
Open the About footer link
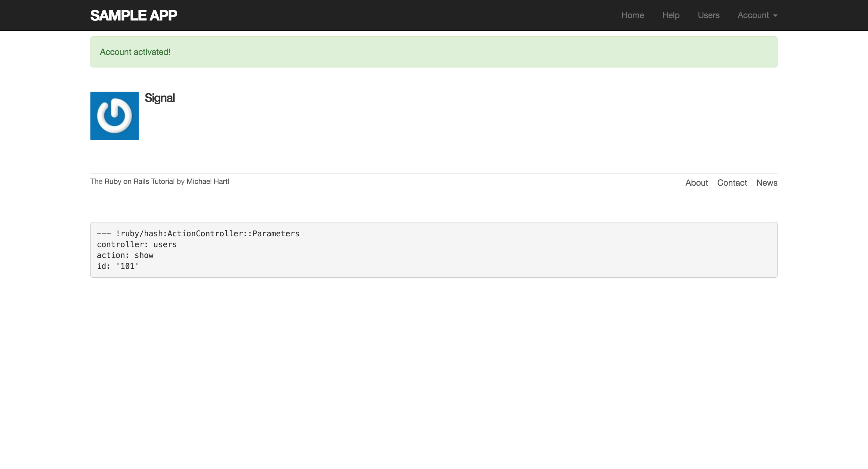[697, 183]
